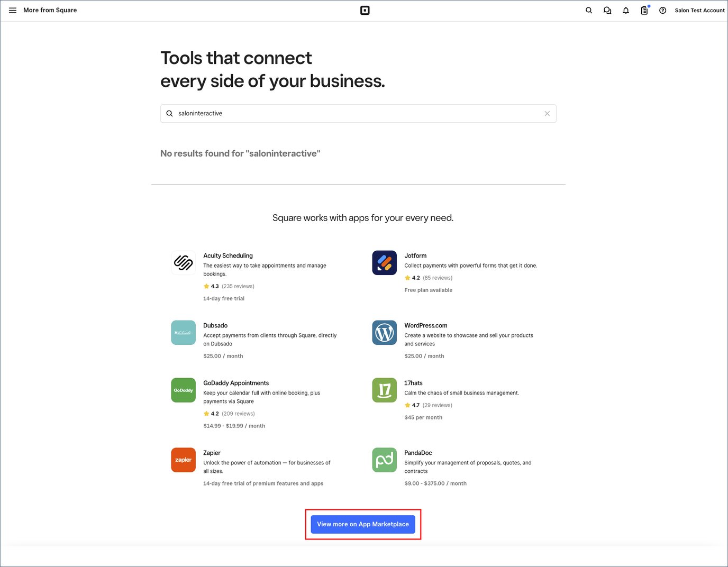
Task: Click the 14-day free trial text under Acuity
Action: (x=224, y=298)
